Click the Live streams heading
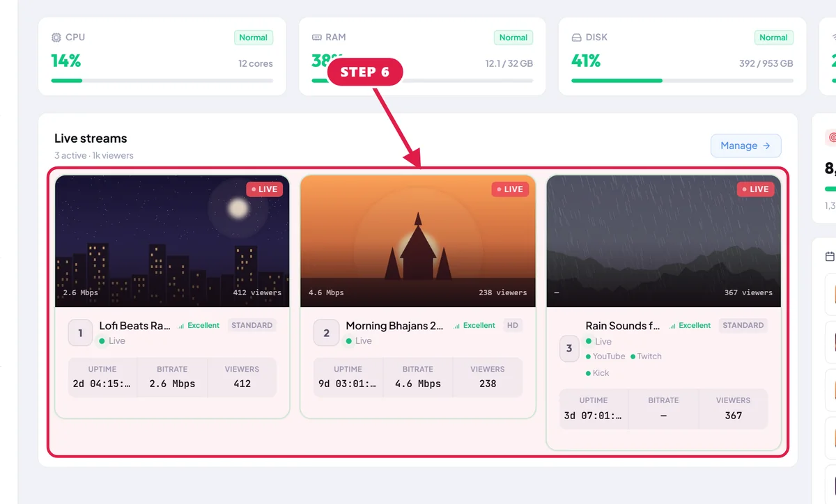Image resolution: width=836 pixels, height=504 pixels. coord(91,139)
